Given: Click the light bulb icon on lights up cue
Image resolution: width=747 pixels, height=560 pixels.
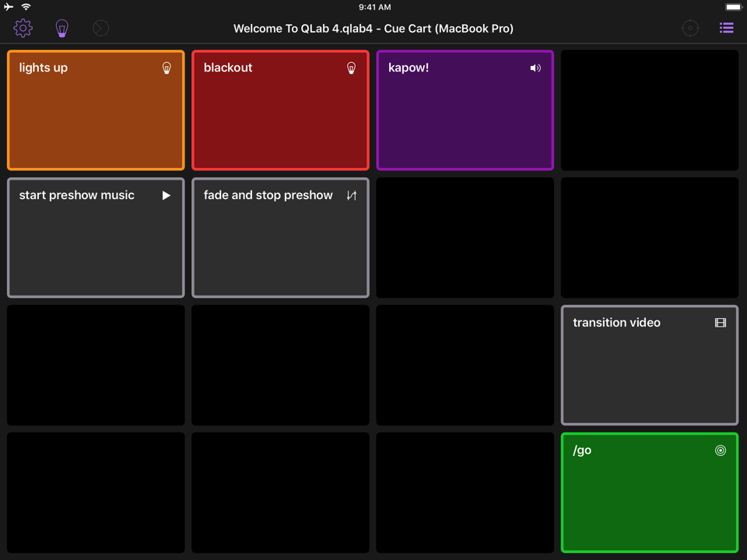Looking at the screenshot, I should click(x=167, y=68).
